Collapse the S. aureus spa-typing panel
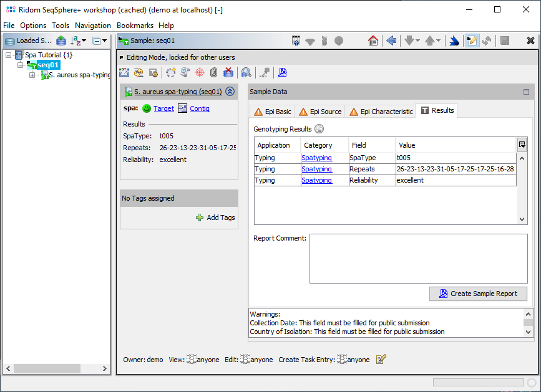The width and height of the screenshot is (541, 392). click(x=230, y=92)
